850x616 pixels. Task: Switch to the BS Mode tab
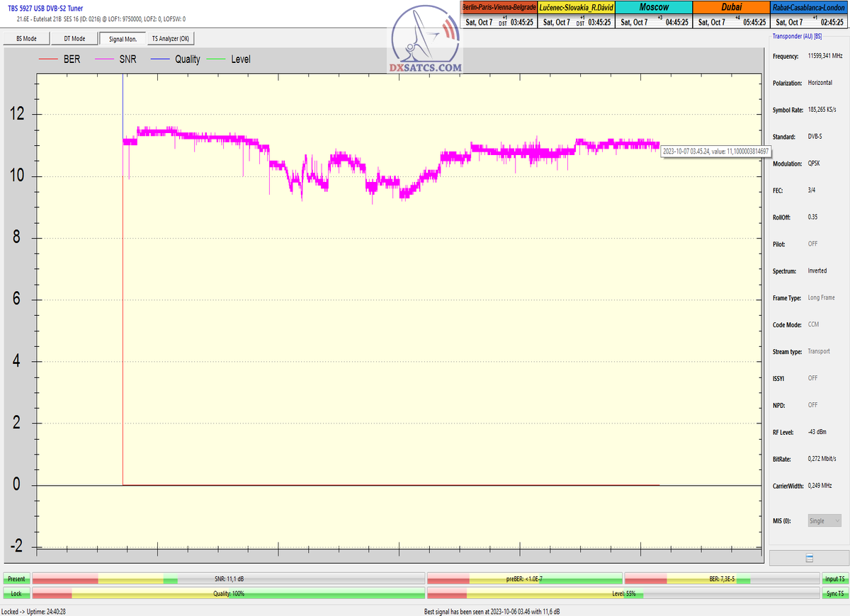click(x=25, y=39)
